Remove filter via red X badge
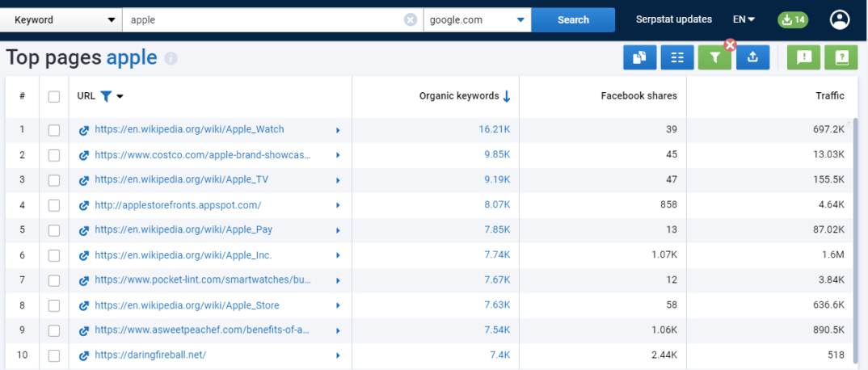Viewport: 868px width, 370px height. click(730, 45)
